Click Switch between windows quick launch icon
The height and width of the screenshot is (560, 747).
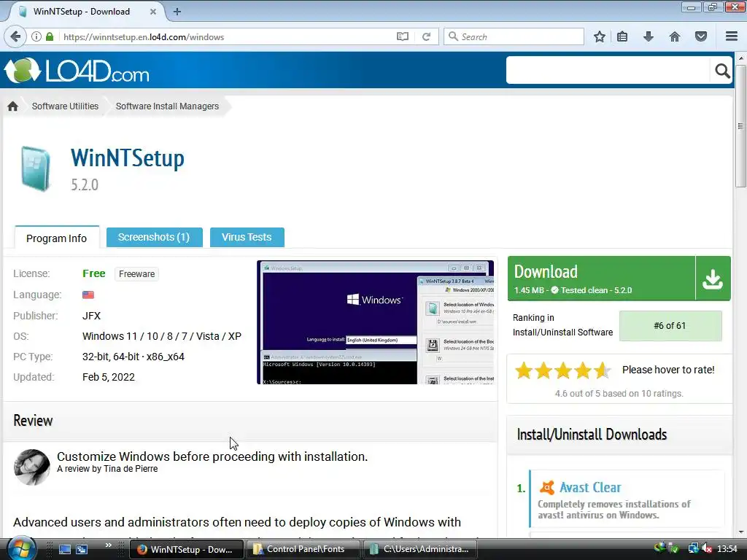click(x=82, y=549)
